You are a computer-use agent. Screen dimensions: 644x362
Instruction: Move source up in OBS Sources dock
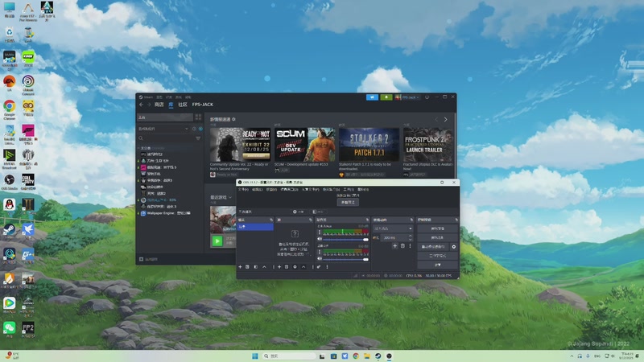tap(303, 267)
